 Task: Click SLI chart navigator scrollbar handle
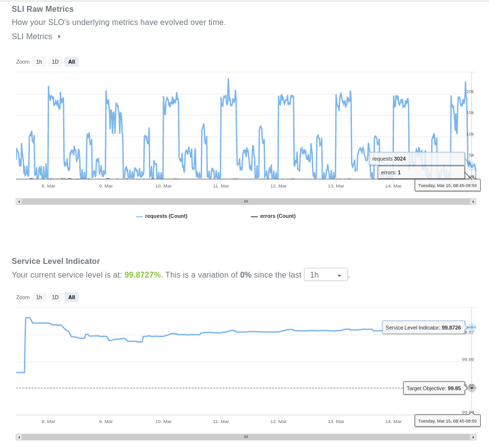[x=246, y=437]
